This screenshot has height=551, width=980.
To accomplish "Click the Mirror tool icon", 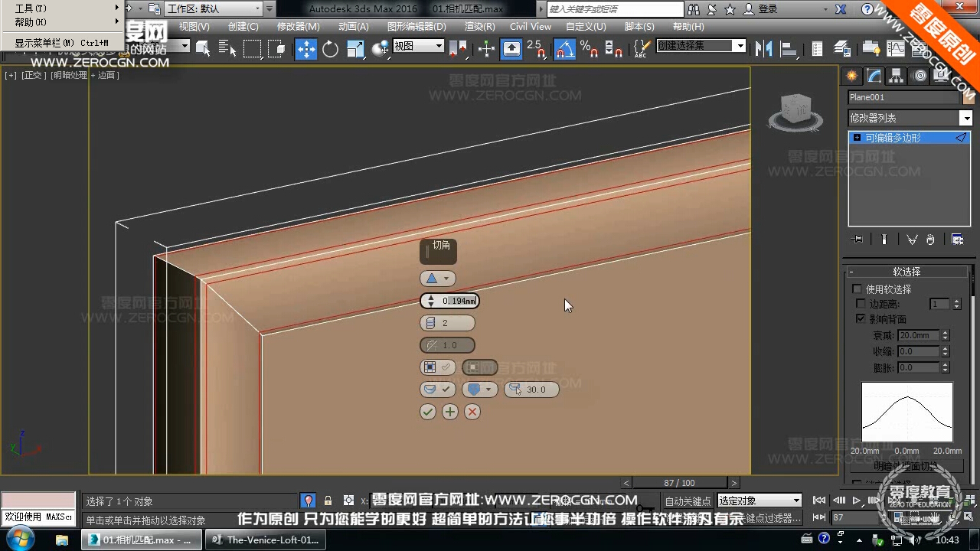I will pyautogui.click(x=763, y=49).
